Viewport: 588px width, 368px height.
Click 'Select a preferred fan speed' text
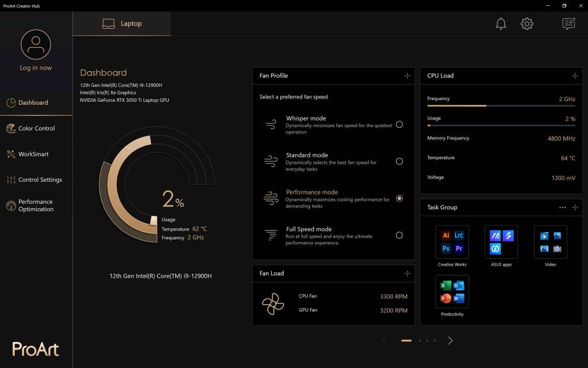click(x=293, y=97)
